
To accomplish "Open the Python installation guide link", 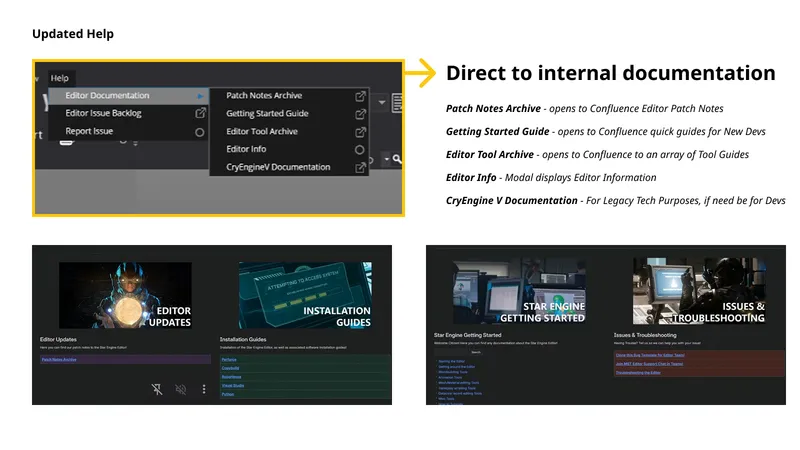I will 228,394.
